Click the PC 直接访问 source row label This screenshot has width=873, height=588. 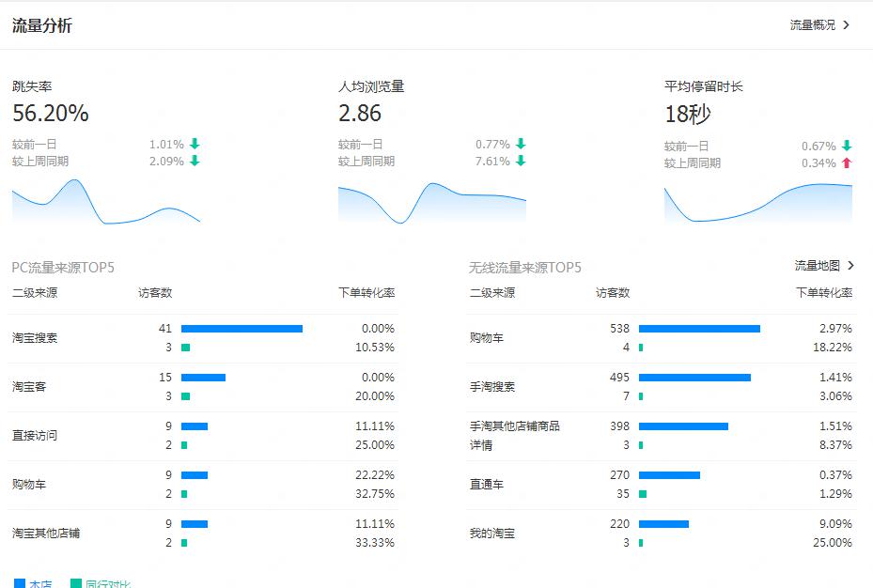(35, 436)
